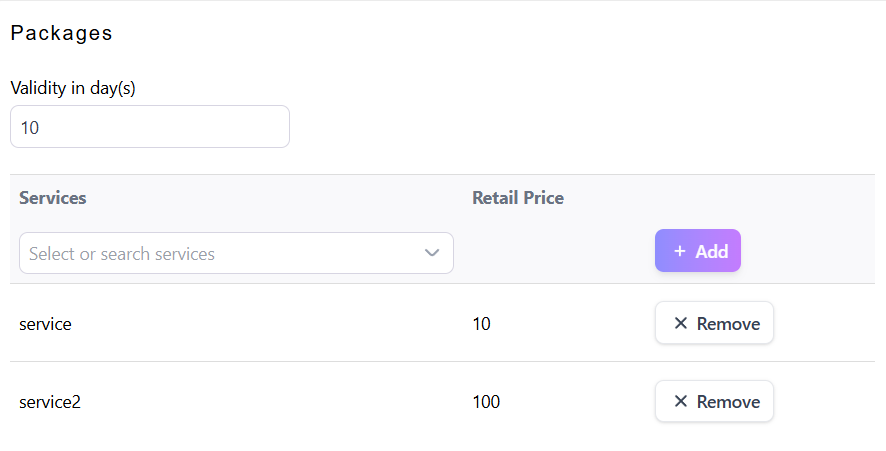Click the retail price 10 of service
This screenshot has height=451, width=886.
(x=481, y=324)
